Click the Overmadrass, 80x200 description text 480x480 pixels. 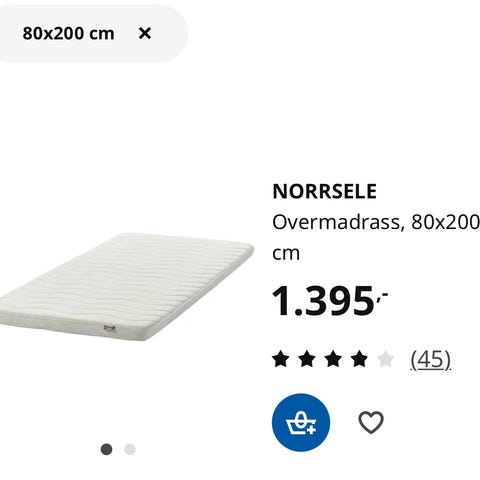click(x=376, y=222)
